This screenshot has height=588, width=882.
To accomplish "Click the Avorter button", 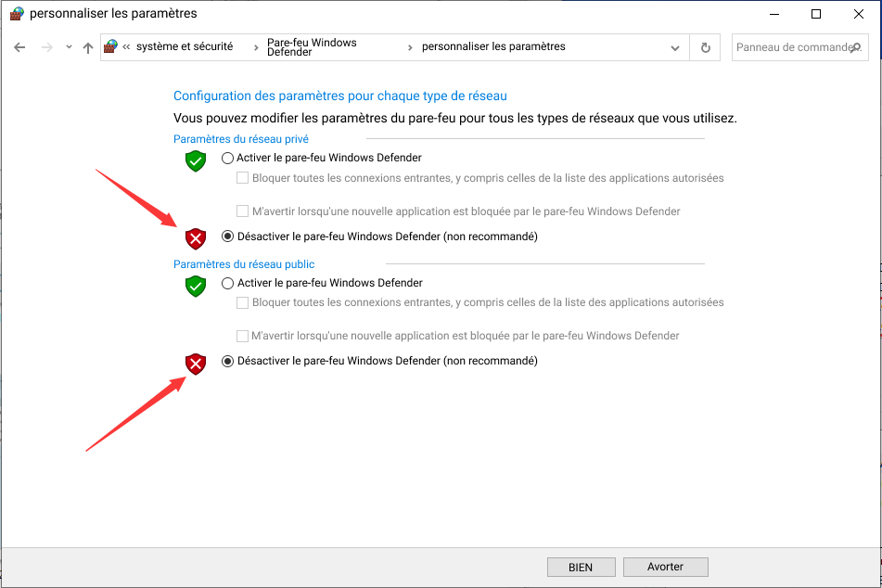I will pos(665,568).
